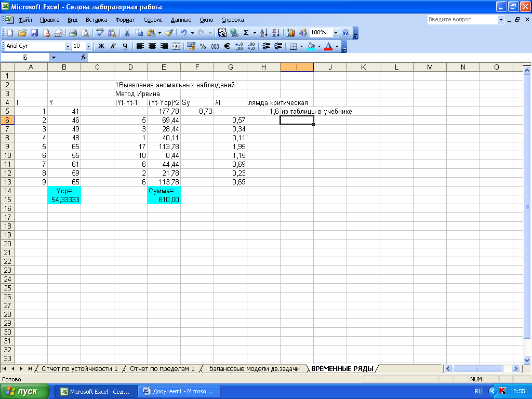Viewport: 532px width, 399px height.
Task: Open the borders dropdown arrow
Action: (301, 46)
